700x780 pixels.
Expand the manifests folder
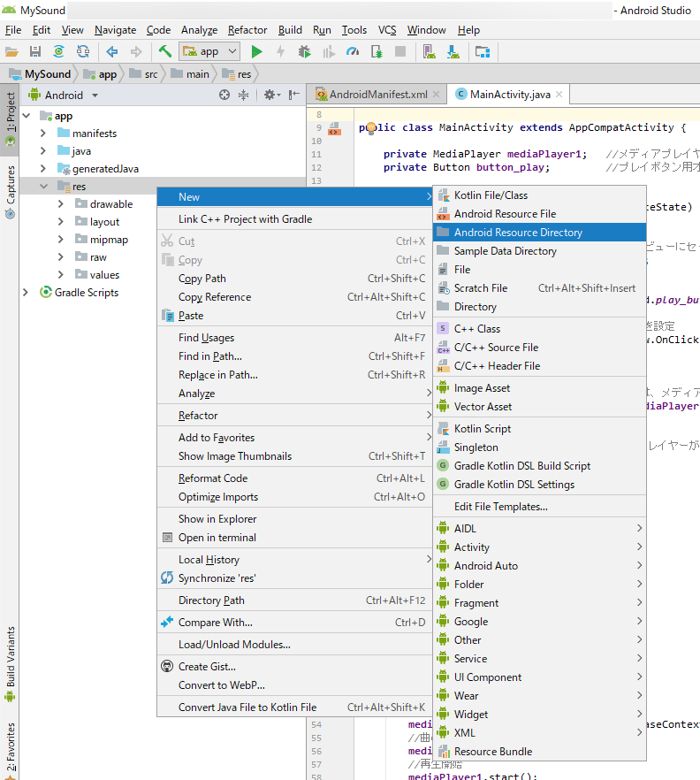[x=43, y=134]
